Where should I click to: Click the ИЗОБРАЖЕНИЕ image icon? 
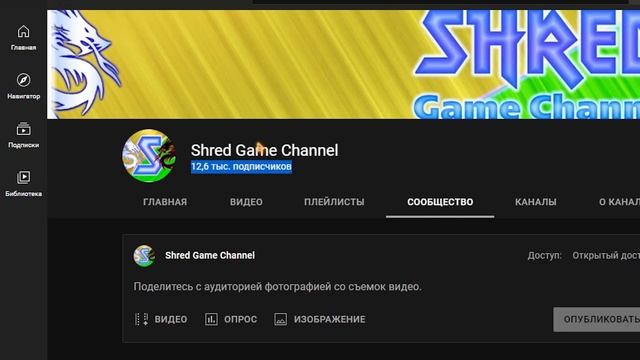click(280, 319)
